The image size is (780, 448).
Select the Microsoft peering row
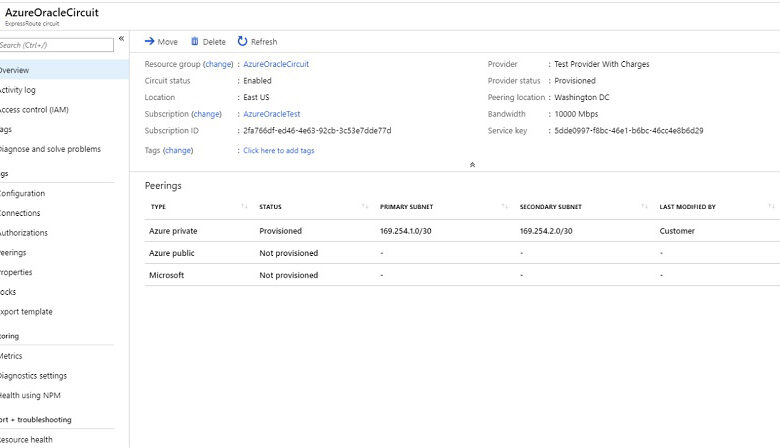click(462, 275)
